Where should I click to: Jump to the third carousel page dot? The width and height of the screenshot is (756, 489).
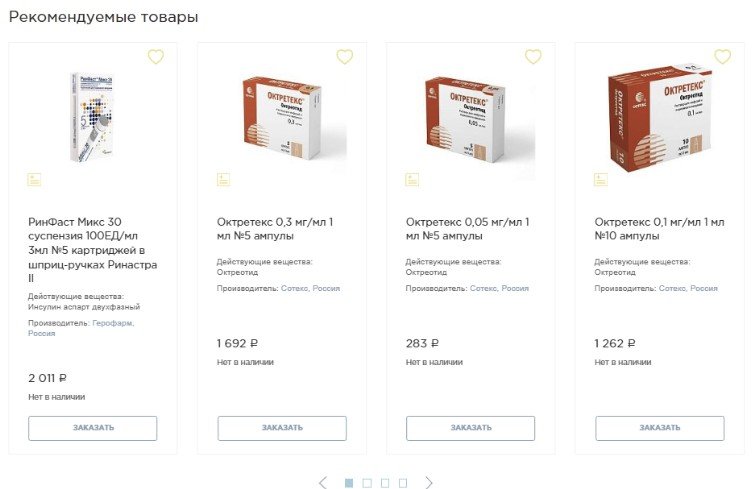click(x=385, y=483)
